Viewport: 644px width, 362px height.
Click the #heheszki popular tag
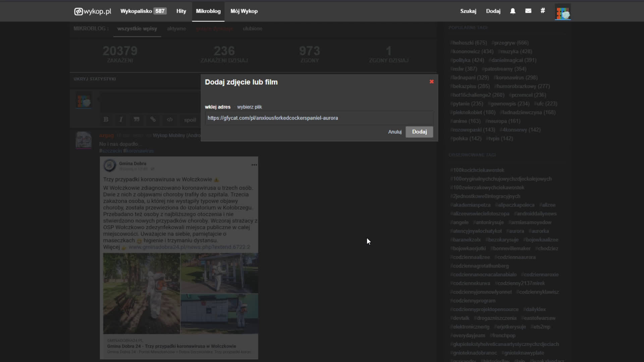tap(468, 43)
